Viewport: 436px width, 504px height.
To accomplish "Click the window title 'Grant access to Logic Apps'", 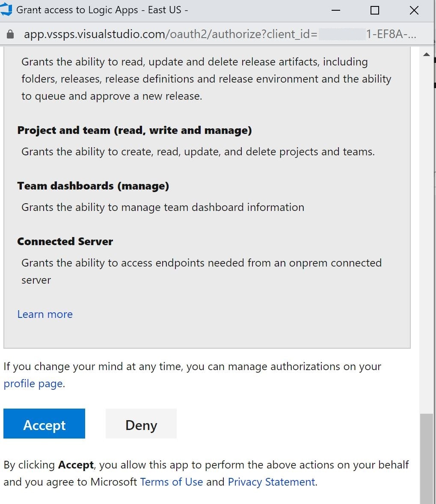I will 102,10.
